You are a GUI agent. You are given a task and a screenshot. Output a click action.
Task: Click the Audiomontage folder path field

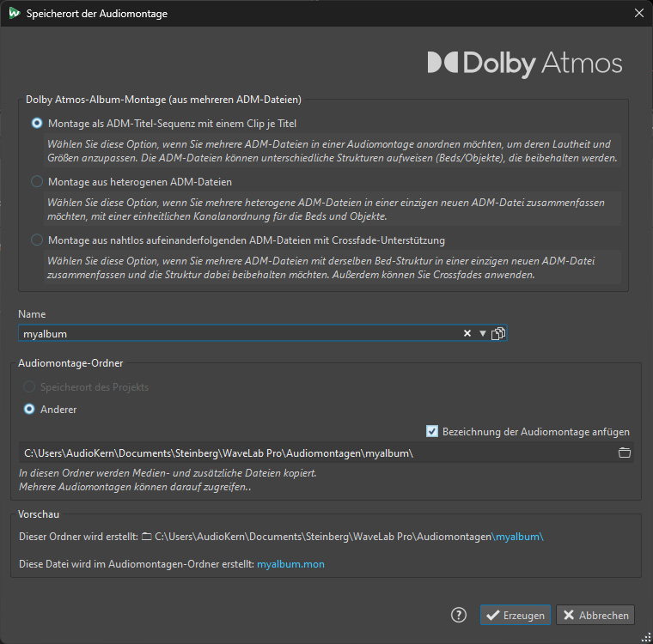(x=317, y=453)
